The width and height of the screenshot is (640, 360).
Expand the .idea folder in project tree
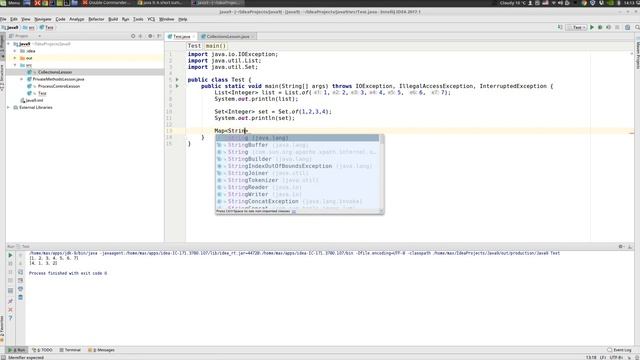tap(16, 51)
